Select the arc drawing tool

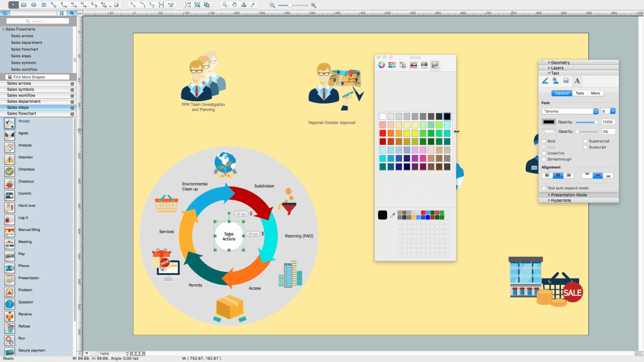click(142, 5)
